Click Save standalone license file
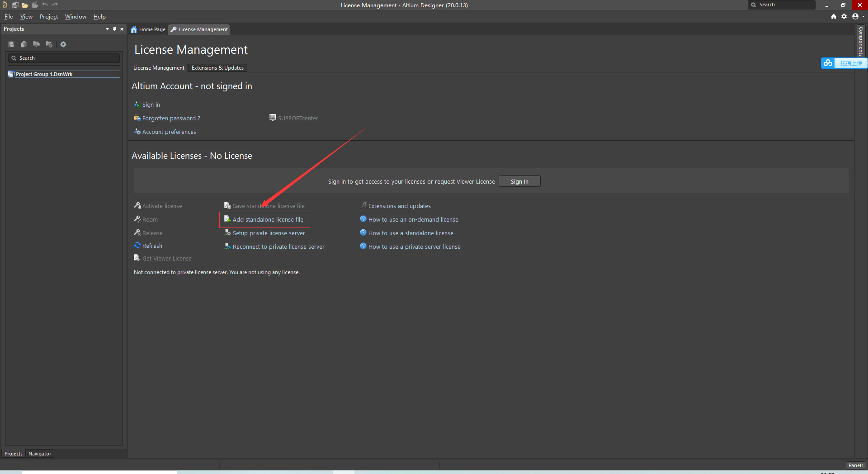868x474 pixels. click(x=269, y=206)
